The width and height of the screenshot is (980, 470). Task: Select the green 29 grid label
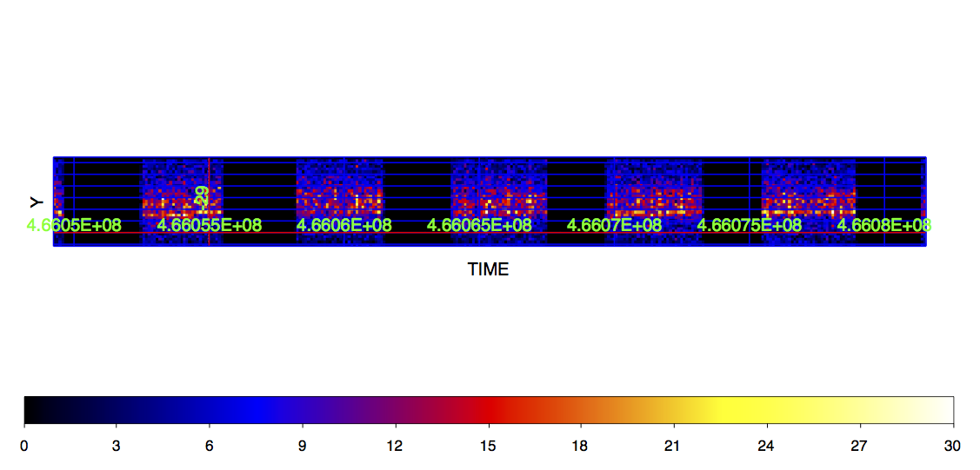202,196
